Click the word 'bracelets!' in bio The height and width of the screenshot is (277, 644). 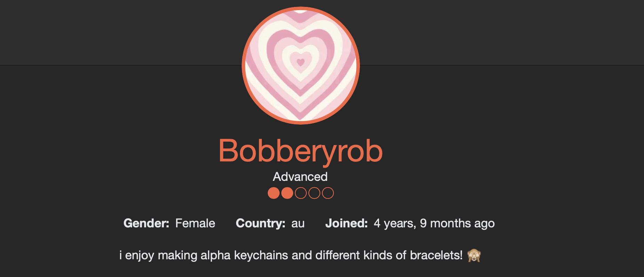click(436, 255)
